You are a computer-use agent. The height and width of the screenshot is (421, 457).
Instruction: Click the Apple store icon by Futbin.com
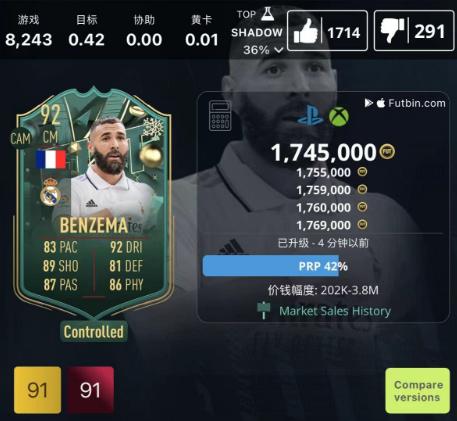click(x=381, y=103)
